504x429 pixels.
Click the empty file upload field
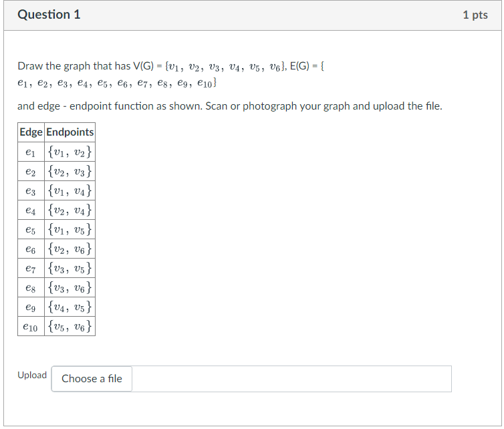[291, 378]
